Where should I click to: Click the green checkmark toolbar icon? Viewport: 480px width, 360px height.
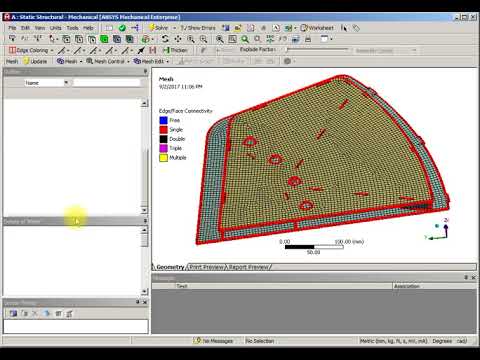point(122,28)
